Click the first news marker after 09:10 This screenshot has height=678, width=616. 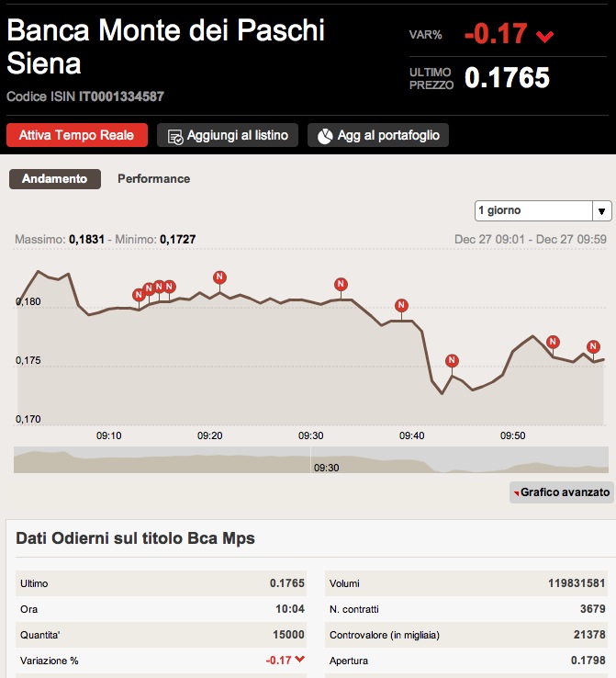coord(139,294)
